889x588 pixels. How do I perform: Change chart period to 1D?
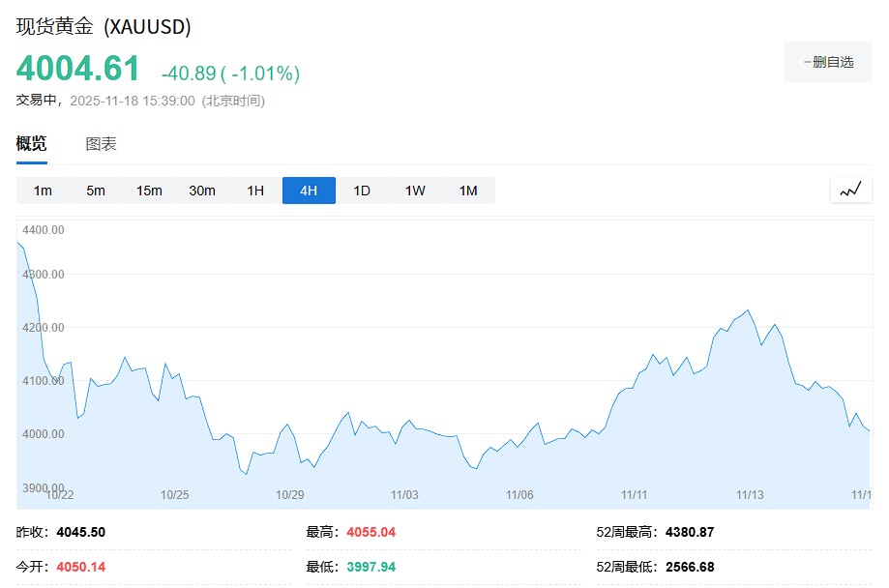[x=362, y=191]
